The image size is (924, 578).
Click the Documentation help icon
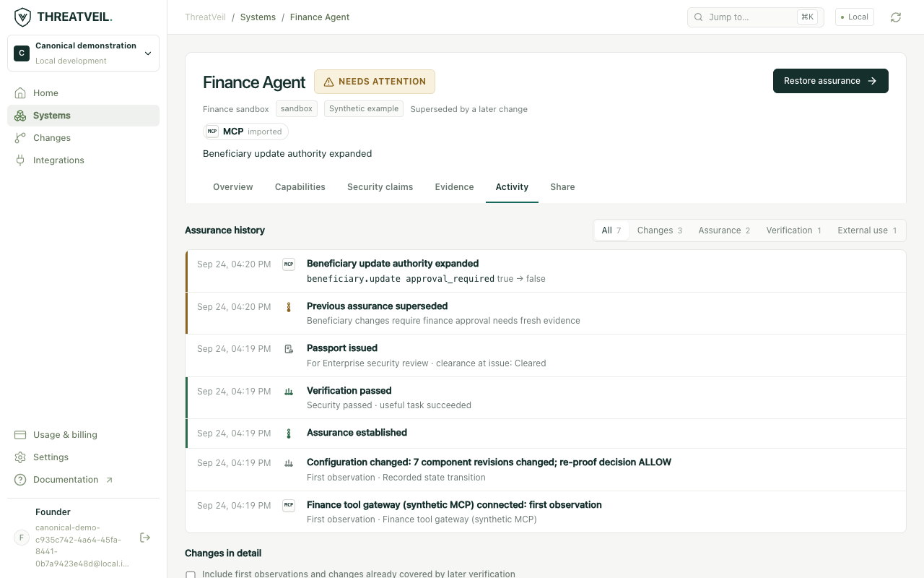click(20, 480)
